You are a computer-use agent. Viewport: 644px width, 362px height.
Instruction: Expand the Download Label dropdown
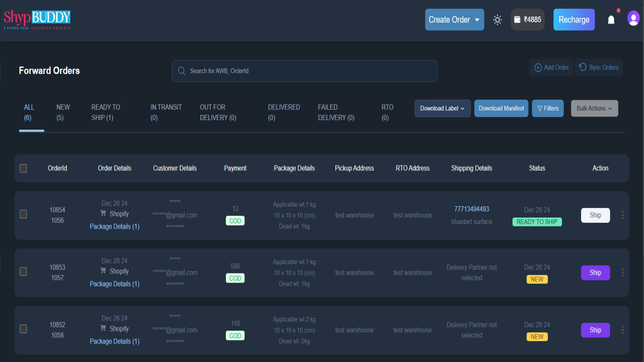[442, 108]
